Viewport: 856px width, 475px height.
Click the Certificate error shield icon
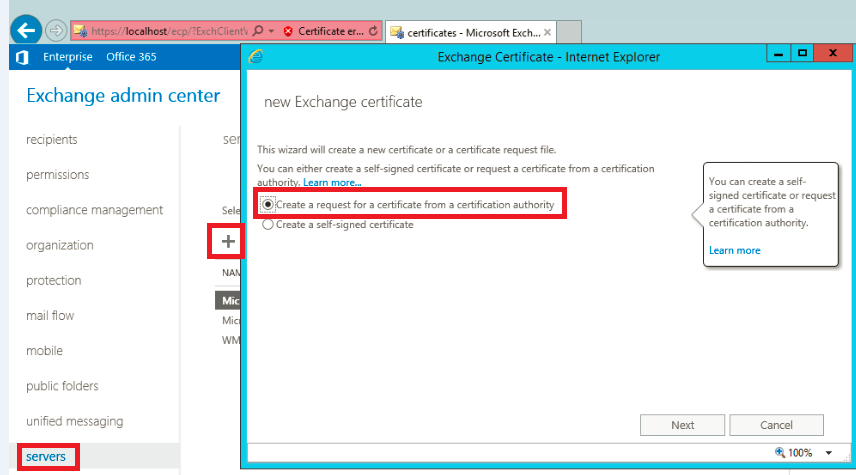[x=288, y=31]
